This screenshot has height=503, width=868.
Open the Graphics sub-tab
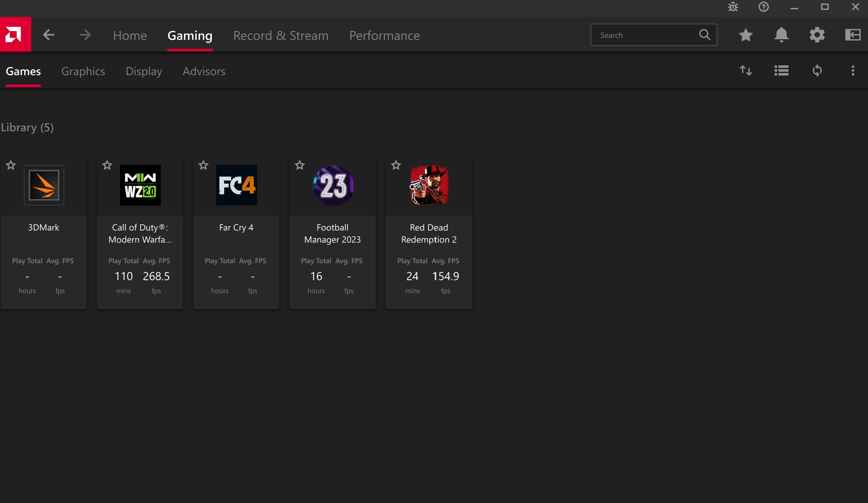pyautogui.click(x=83, y=71)
